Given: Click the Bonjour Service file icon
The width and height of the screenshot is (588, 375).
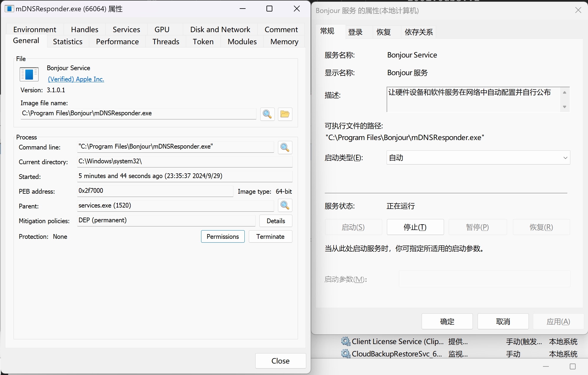Looking at the screenshot, I should [29, 74].
